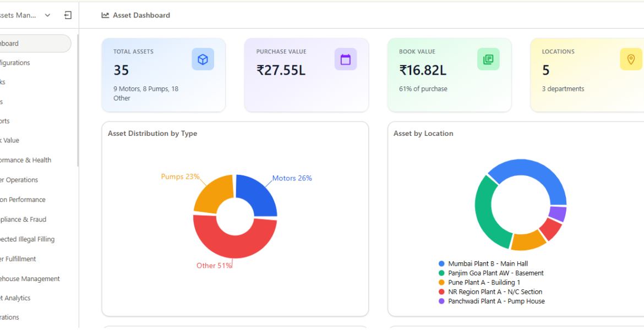Screen dimensions: 644x330
Task: Select Suspected Illegal Filling menu entry
Action: click(27, 239)
